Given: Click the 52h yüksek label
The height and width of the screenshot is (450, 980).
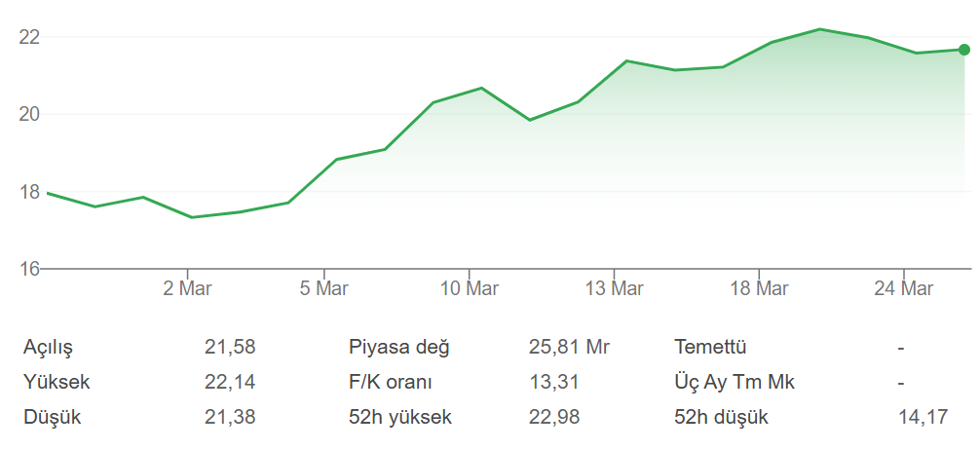Looking at the screenshot, I should (400, 418).
